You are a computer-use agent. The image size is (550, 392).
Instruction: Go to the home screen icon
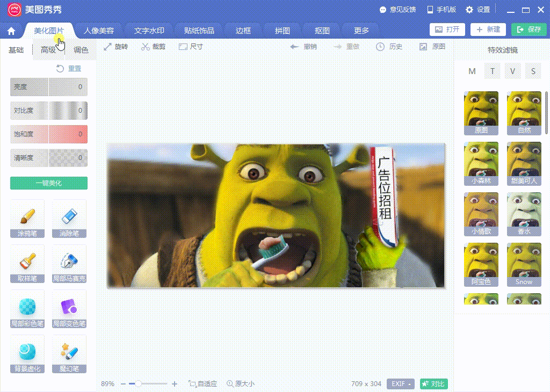click(x=11, y=31)
